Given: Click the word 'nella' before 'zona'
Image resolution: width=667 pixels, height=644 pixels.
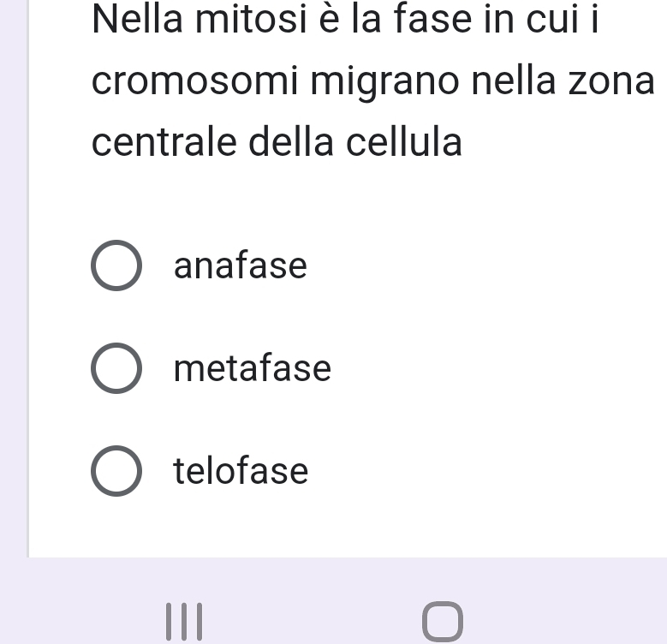Looking at the screenshot, I should coord(509,82).
